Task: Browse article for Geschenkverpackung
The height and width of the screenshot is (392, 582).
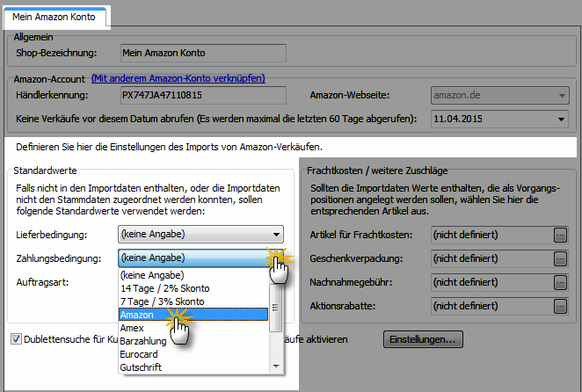Action: coord(561,258)
